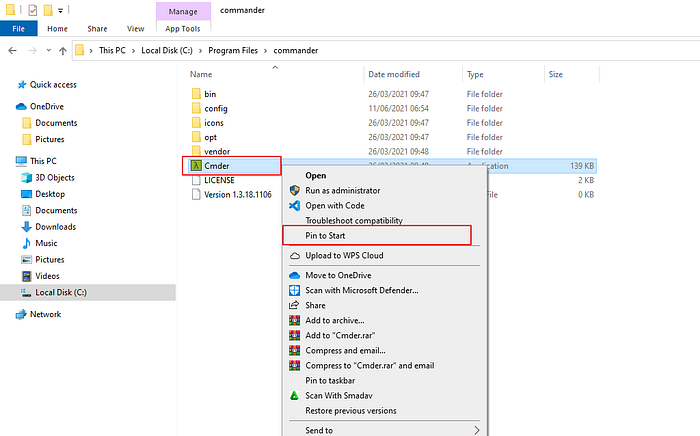The width and height of the screenshot is (700, 436).
Task: Expand the Send to submenu arrow
Action: (x=476, y=430)
